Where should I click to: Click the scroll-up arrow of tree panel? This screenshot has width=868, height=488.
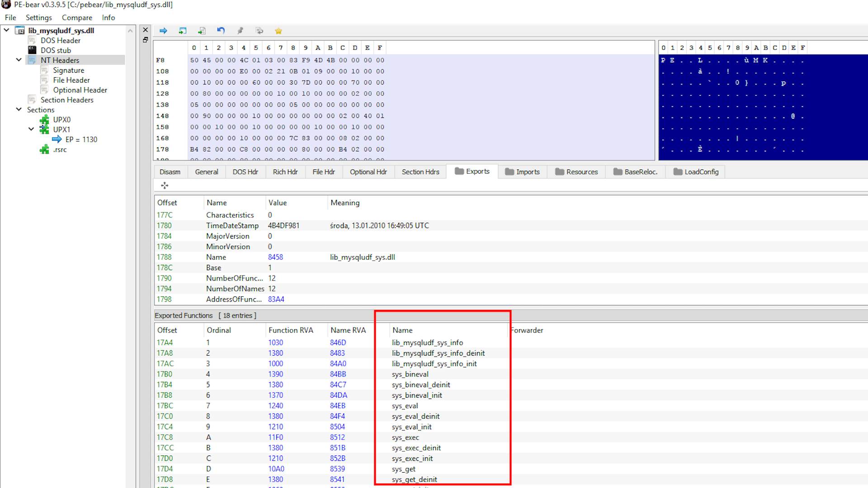(x=130, y=31)
